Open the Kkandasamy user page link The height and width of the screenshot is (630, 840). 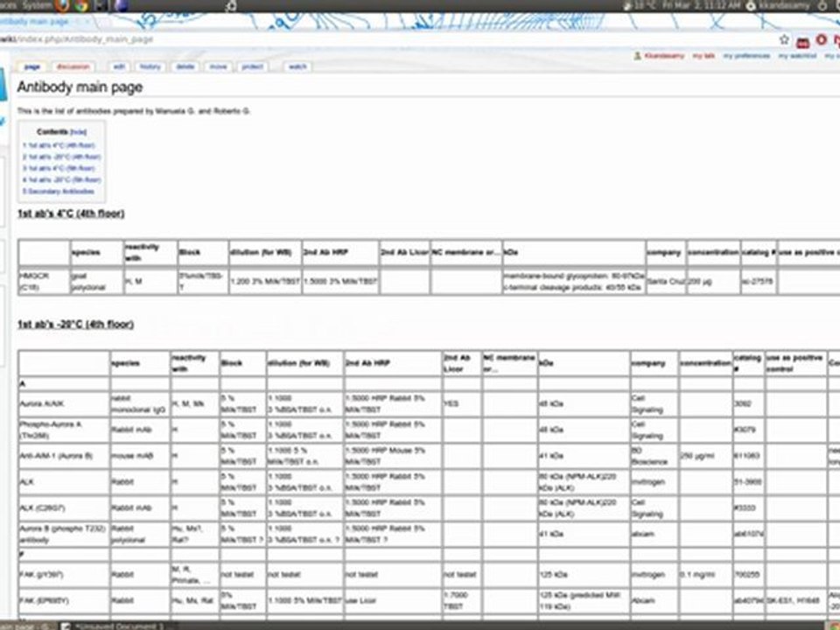(664, 56)
